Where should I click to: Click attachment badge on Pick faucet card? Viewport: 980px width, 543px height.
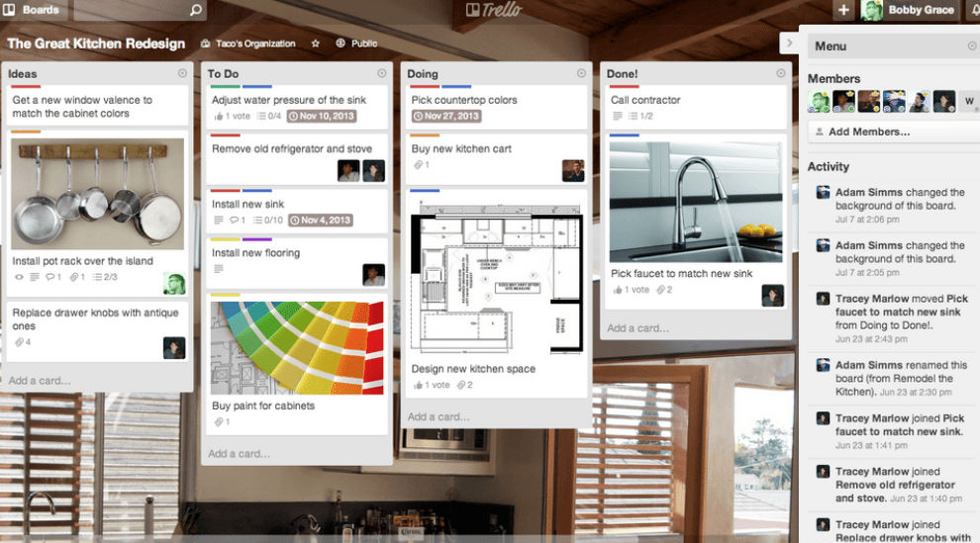tap(664, 290)
